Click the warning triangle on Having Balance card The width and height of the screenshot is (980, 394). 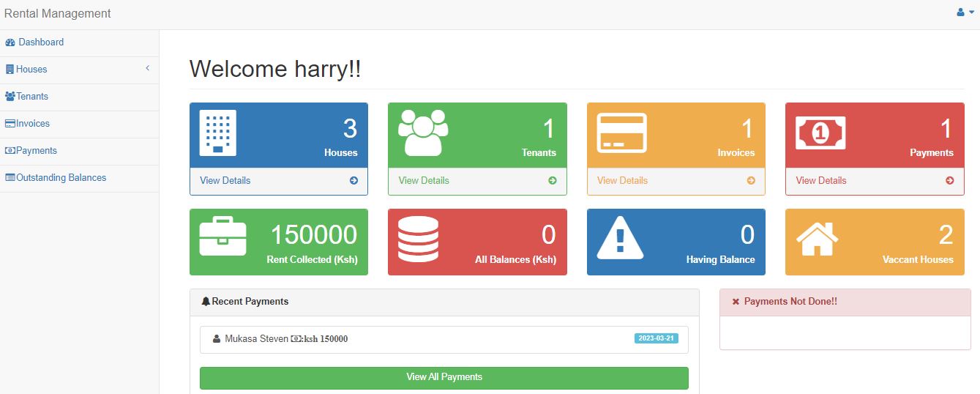[620, 238]
